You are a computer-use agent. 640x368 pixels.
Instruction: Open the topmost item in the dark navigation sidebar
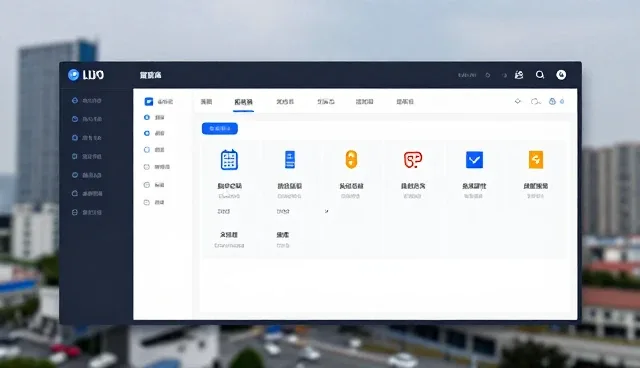coord(87,100)
